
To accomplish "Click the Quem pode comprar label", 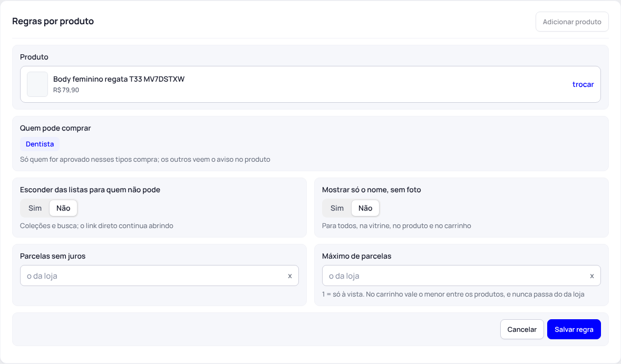I will [55, 128].
